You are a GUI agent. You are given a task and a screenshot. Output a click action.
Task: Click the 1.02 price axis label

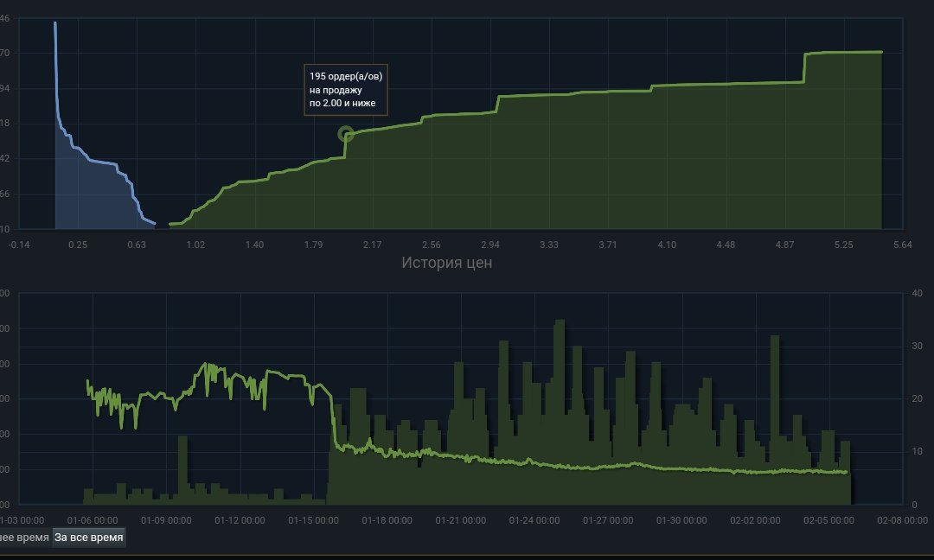click(x=195, y=245)
